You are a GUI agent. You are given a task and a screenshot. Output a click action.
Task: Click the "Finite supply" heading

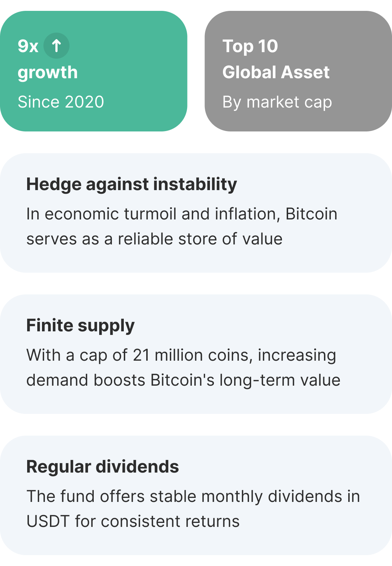80,326
